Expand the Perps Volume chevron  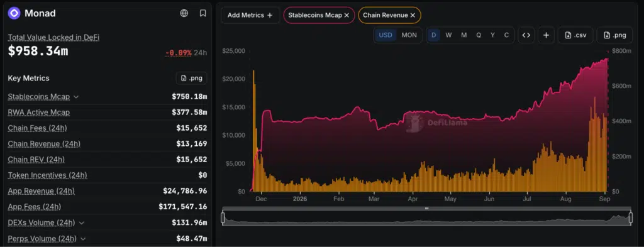click(83, 238)
